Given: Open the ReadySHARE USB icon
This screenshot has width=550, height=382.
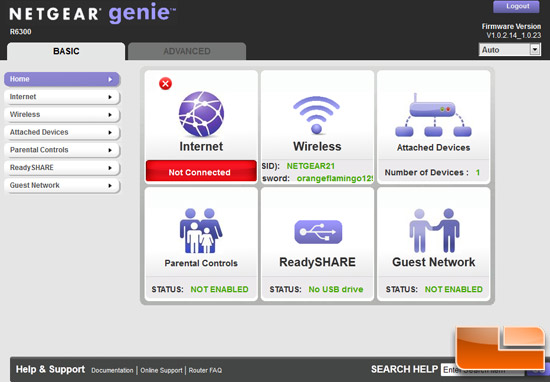Looking at the screenshot, I should (318, 232).
